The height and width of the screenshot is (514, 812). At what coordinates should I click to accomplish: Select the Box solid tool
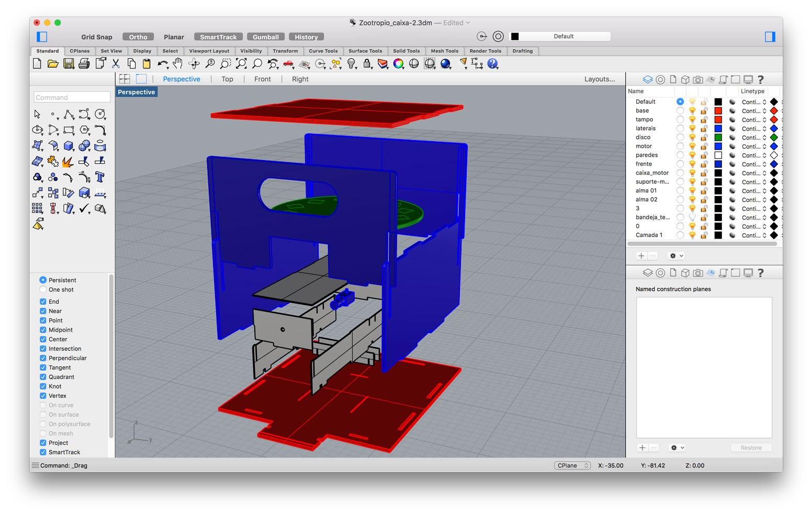[69, 146]
